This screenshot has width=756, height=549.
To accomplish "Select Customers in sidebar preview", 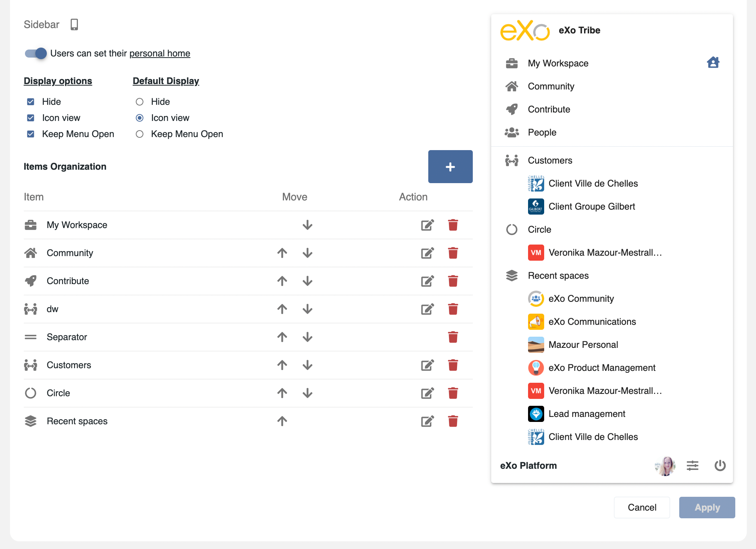I will tap(550, 160).
